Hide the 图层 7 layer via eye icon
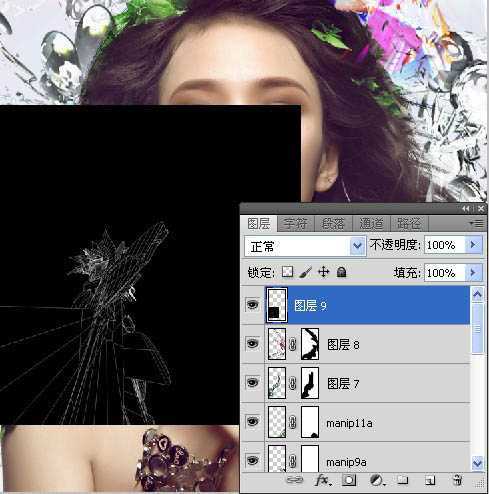The width and height of the screenshot is (489, 494). pyautogui.click(x=252, y=382)
